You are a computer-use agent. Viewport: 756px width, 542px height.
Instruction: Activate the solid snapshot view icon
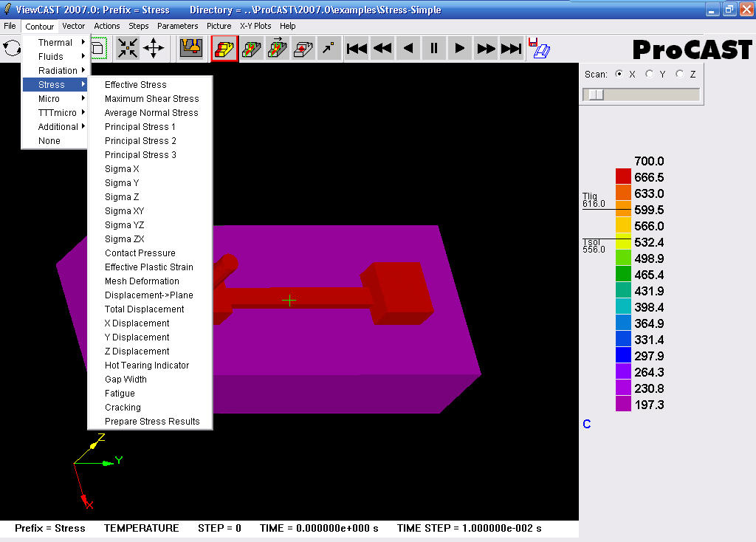coord(224,48)
